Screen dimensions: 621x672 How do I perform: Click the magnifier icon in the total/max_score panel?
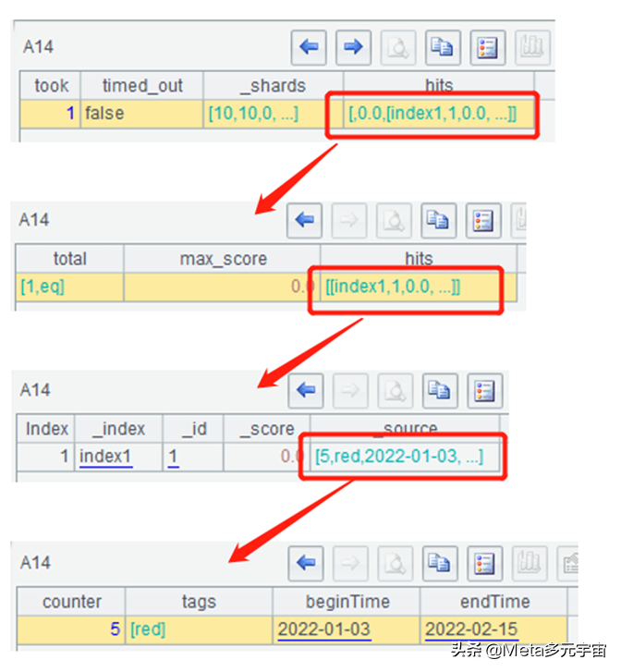394,221
